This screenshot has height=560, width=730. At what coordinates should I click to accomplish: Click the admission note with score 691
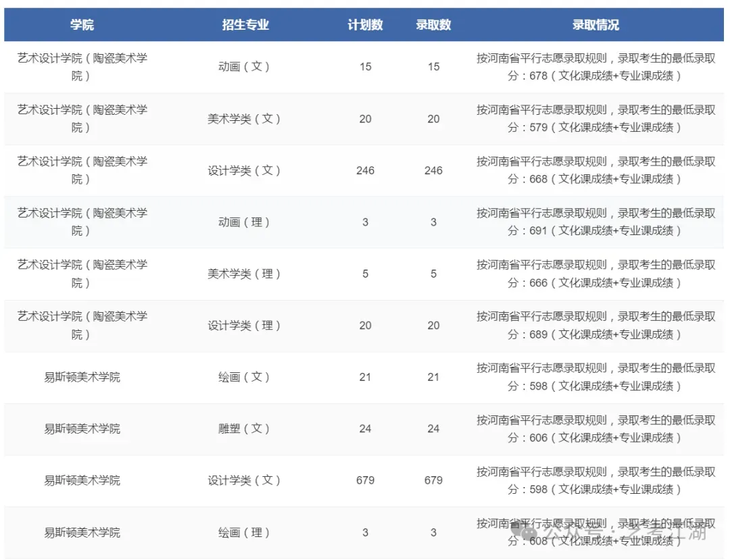coord(595,222)
